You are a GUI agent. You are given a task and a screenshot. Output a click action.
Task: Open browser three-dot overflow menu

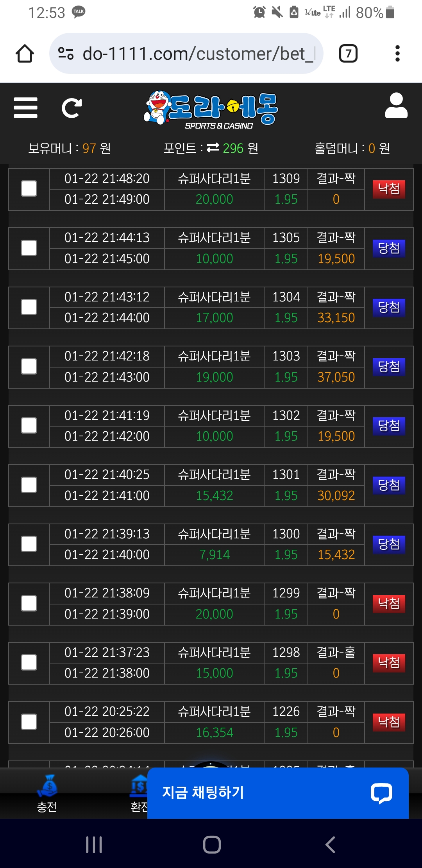point(397,54)
